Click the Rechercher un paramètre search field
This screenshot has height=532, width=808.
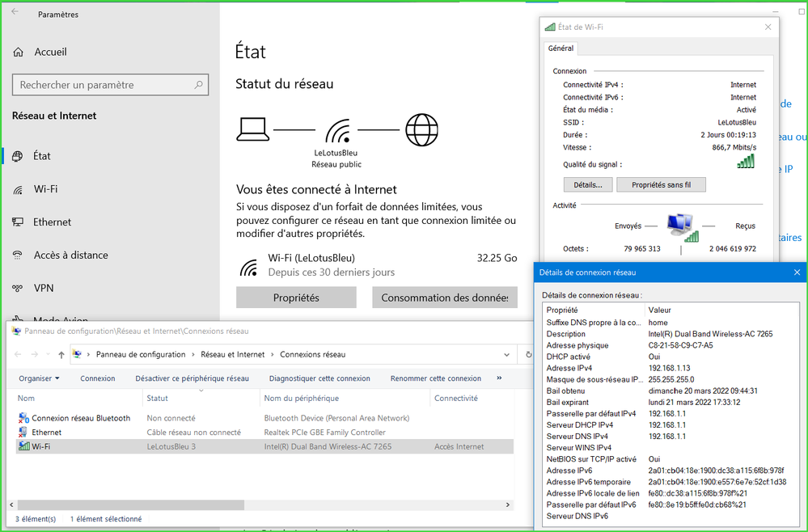(x=110, y=85)
